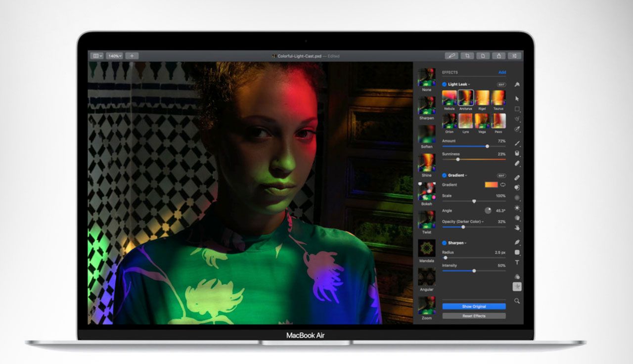Select the Paint brush tool
This screenshot has width=633, height=364.
pos(517,143)
